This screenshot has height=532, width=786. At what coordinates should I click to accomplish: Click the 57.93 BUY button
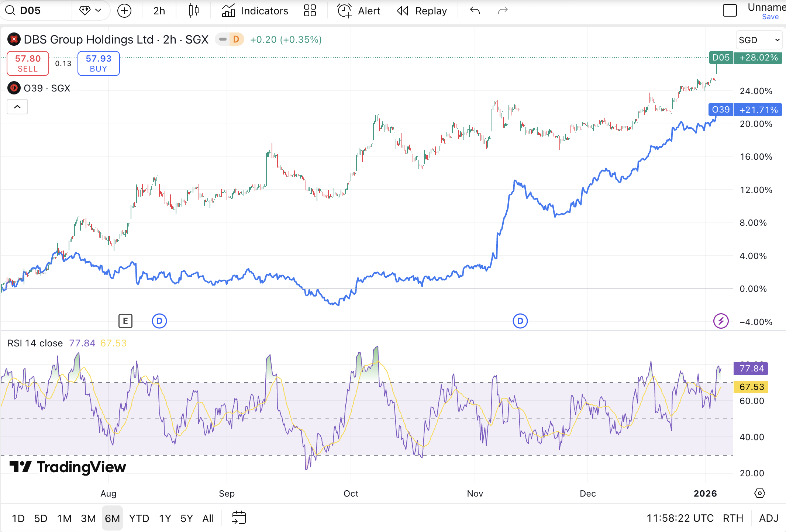pyautogui.click(x=99, y=63)
